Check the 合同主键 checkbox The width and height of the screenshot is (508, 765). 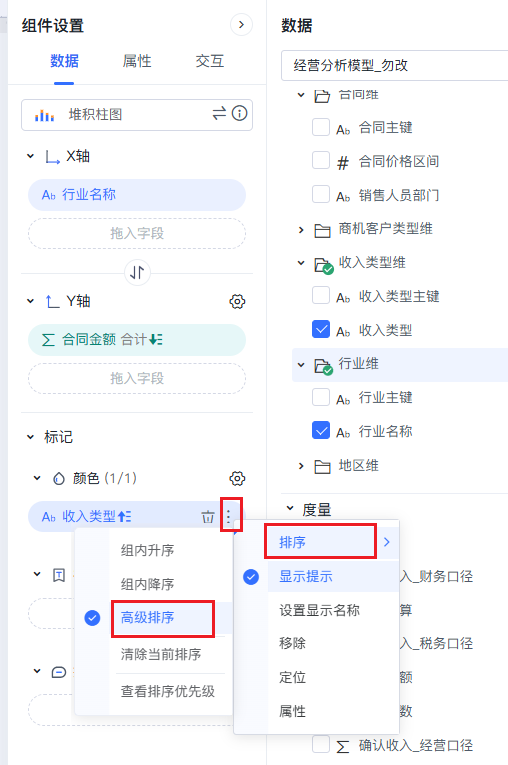pyautogui.click(x=321, y=127)
